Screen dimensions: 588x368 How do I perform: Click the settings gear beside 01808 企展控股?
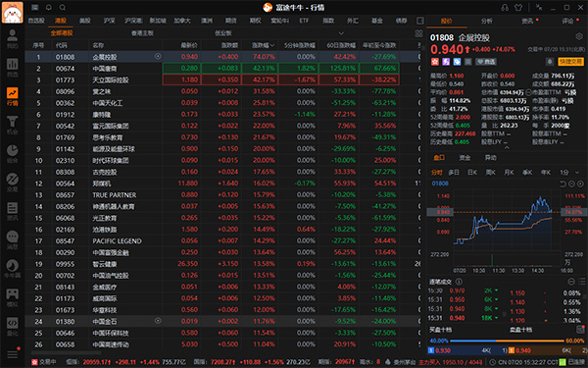[579, 36]
